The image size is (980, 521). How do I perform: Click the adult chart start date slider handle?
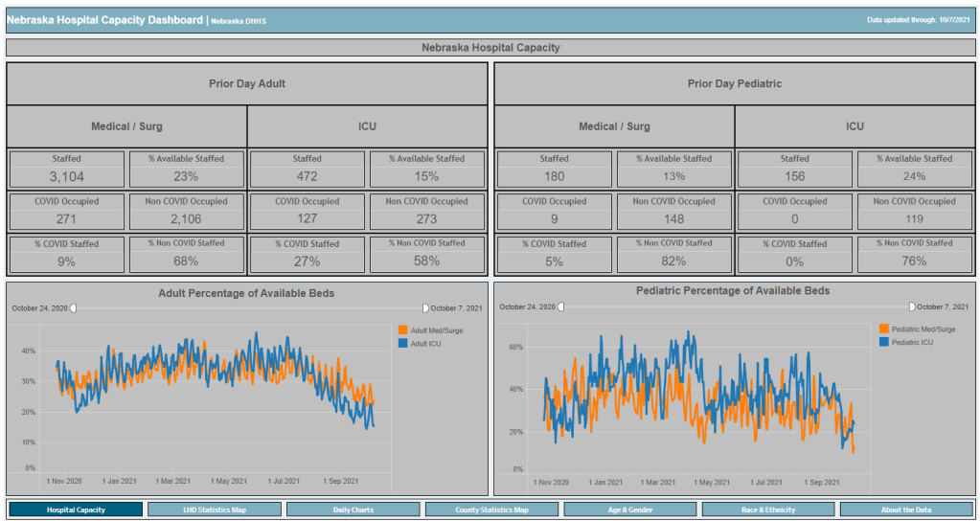point(74,307)
